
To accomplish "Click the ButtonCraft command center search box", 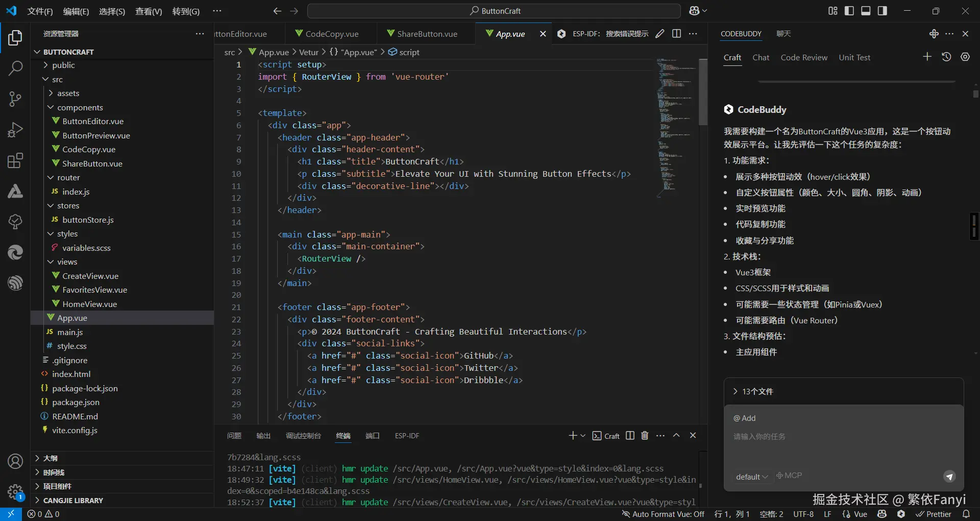I will pyautogui.click(x=494, y=11).
